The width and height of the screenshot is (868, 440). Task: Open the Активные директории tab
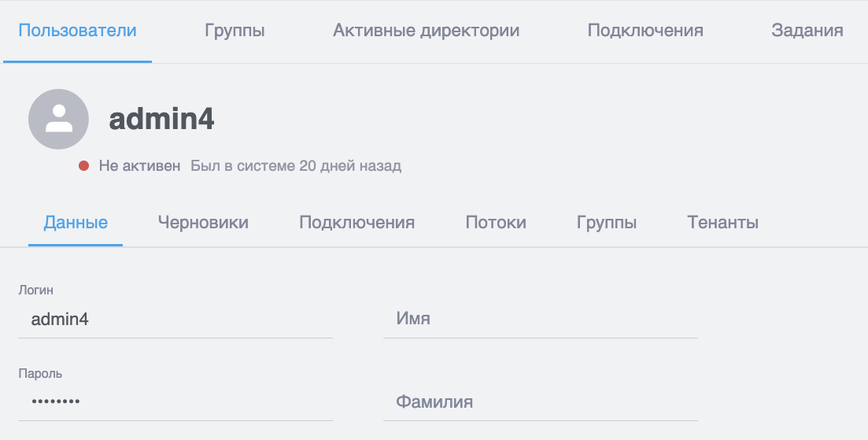tap(426, 31)
